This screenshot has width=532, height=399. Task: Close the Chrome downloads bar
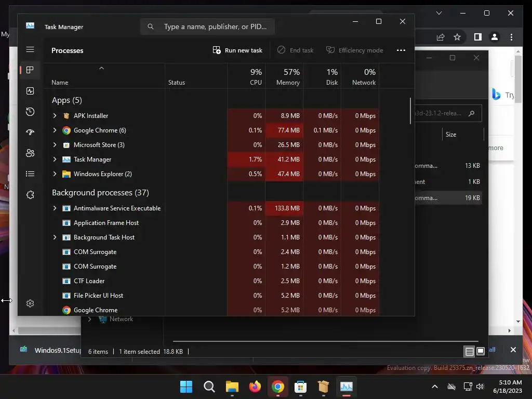(513, 350)
